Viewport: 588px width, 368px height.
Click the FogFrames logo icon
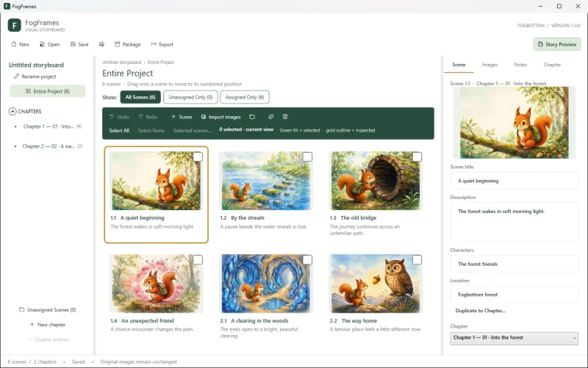14,26
